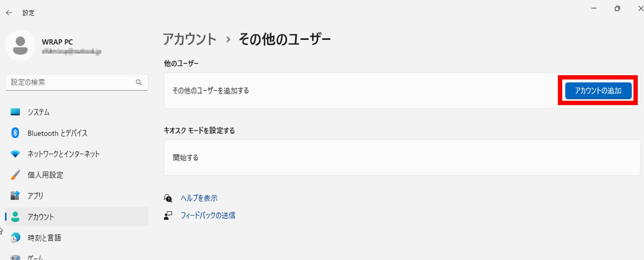Click the 個人用設定 paintbrush icon
The height and width of the screenshot is (260, 644).
click(15, 175)
